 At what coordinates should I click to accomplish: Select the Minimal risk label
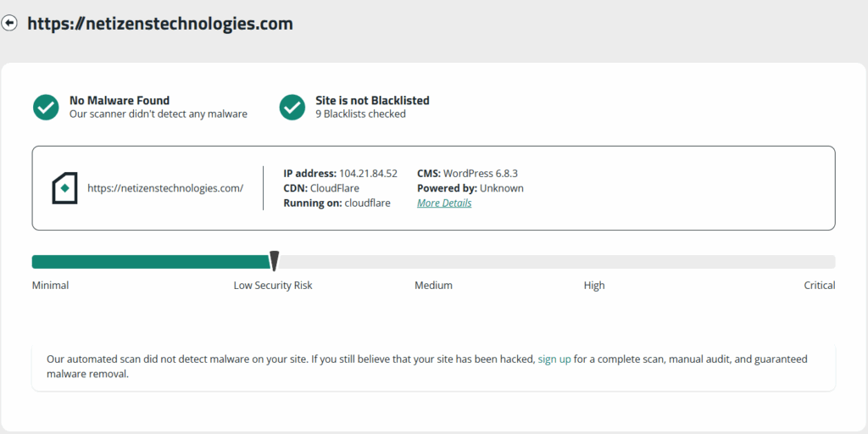50,286
